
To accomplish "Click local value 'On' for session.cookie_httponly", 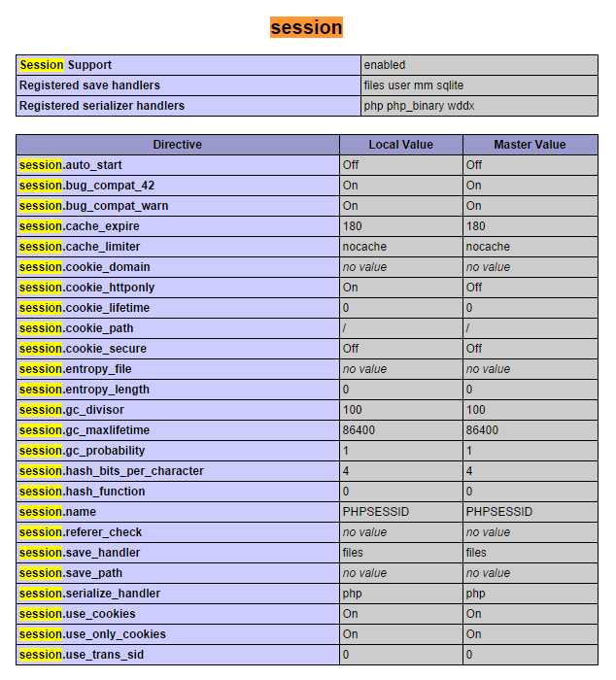I will (x=351, y=288).
